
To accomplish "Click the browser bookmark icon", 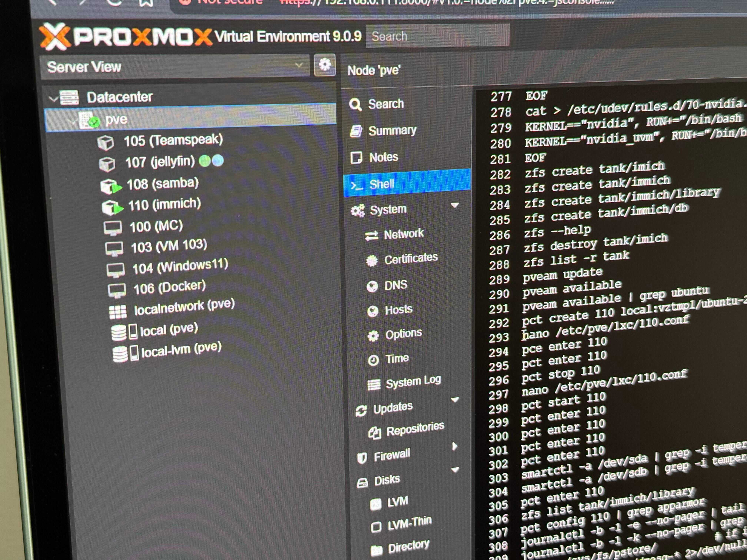I will tap(146, 3).
